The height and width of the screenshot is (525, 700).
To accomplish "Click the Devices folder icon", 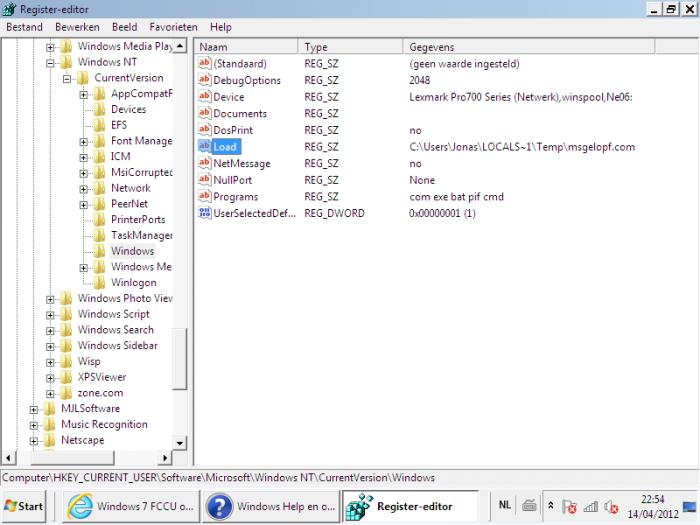I will [x=99, y=109].
